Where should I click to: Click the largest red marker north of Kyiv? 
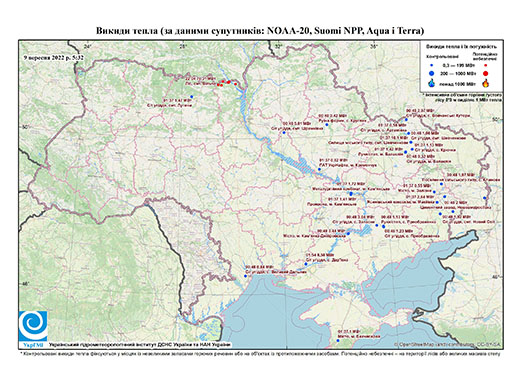(229, 82)
